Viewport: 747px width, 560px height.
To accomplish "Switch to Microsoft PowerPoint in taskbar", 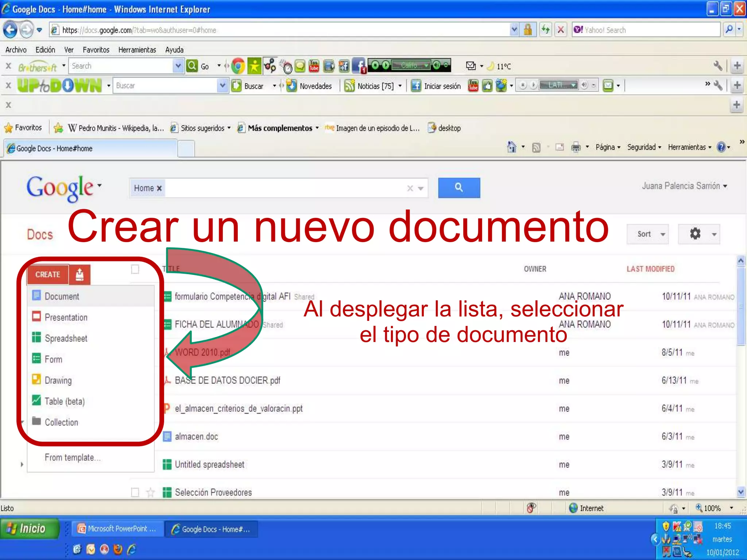I will coord(117,529).
